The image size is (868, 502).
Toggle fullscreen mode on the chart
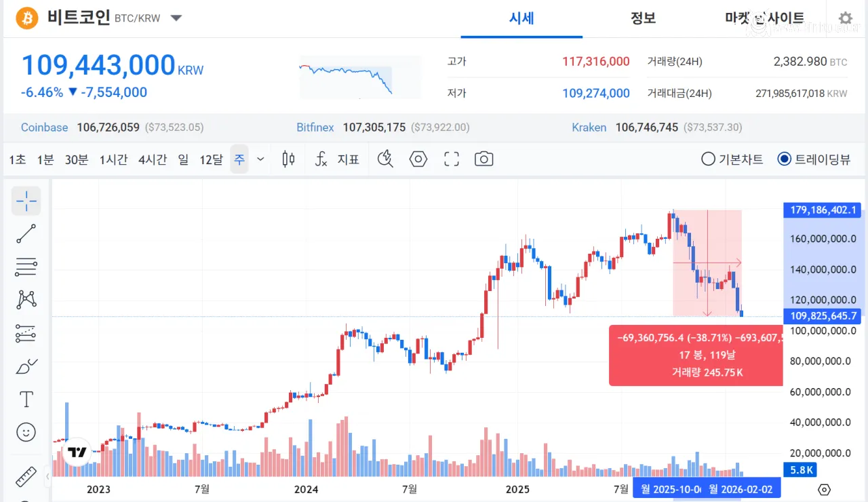click(451, 159)
